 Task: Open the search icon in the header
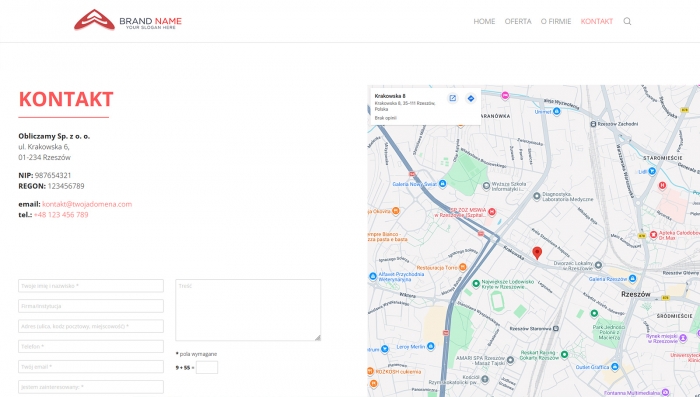click(x=627, y=21)
